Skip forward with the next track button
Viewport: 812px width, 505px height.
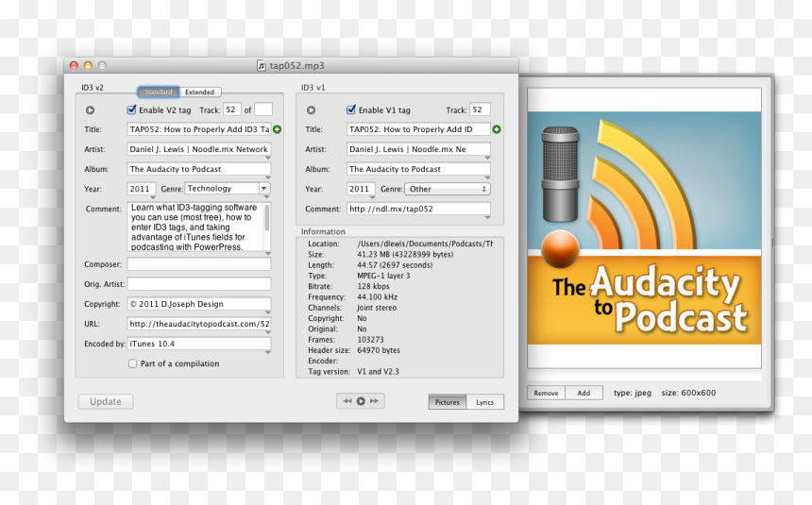click(x=374, y=401)
